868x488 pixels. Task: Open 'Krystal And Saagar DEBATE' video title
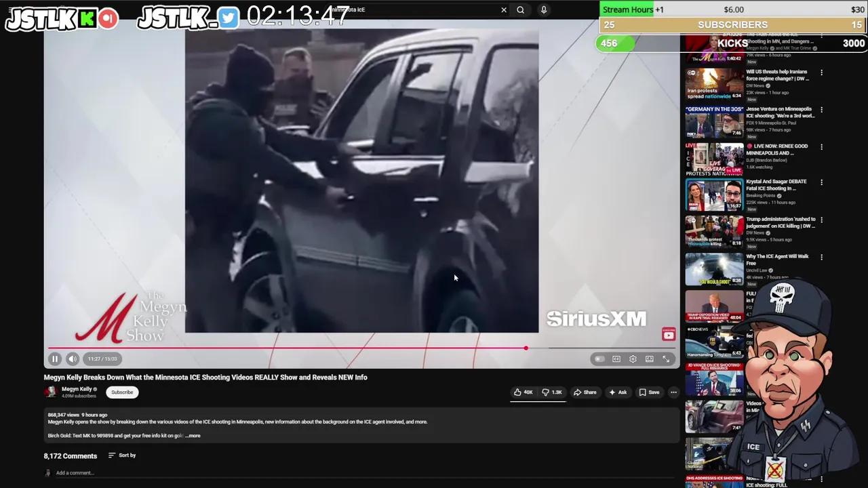(x=776, y=185)
